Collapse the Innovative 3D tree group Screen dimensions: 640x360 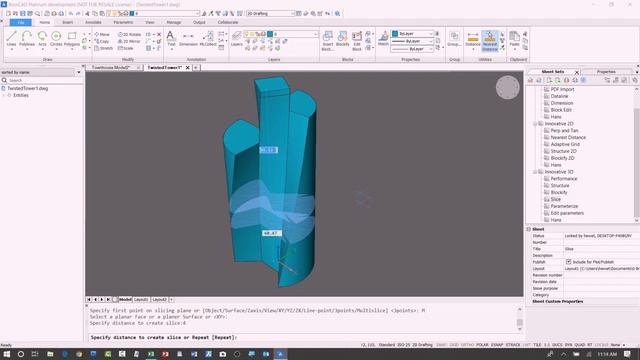pyautogui.click(x=535, y=172)
